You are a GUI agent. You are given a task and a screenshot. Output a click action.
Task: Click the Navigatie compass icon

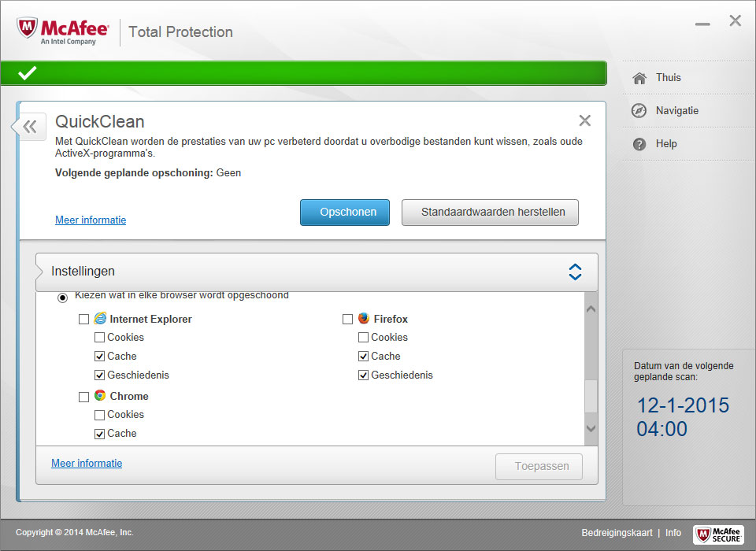tap(639, 111)
